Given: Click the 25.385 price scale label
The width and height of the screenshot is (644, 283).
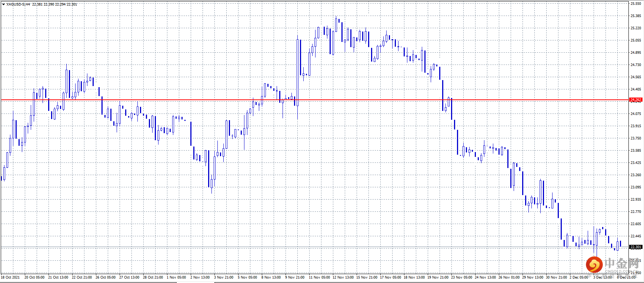Looking at the screenshot, I should click(635, 16).
